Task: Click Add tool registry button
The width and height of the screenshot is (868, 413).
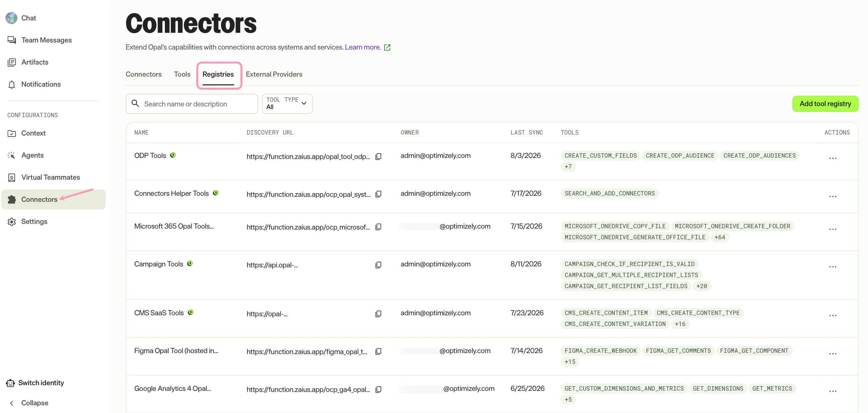Action: (825, 104)
